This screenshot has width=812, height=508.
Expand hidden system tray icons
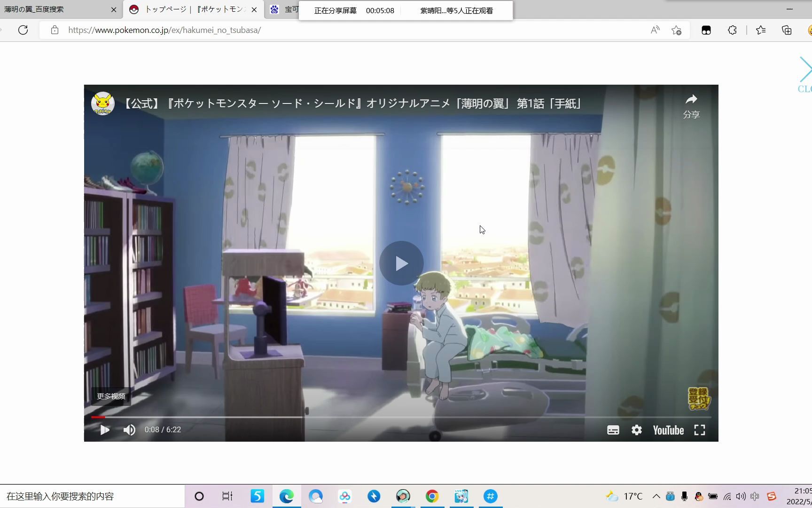(656, 496)
